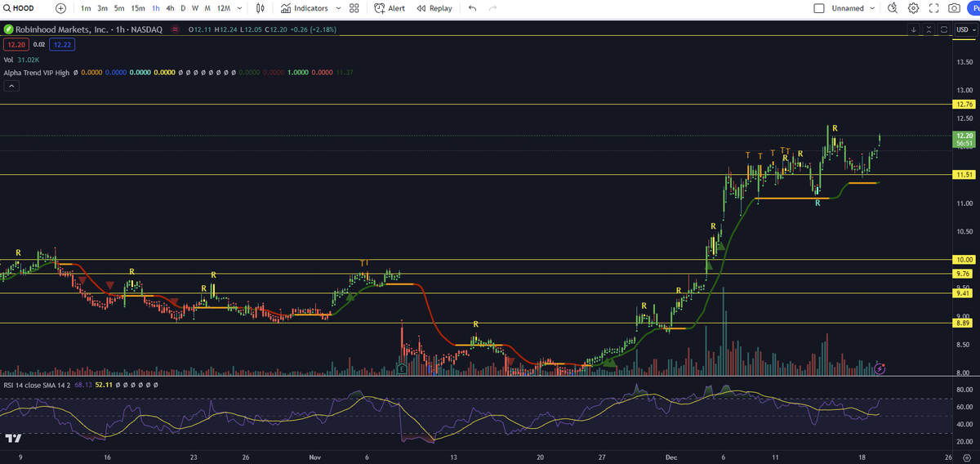
Task: Create a new Alert
Action: (390, 8)
